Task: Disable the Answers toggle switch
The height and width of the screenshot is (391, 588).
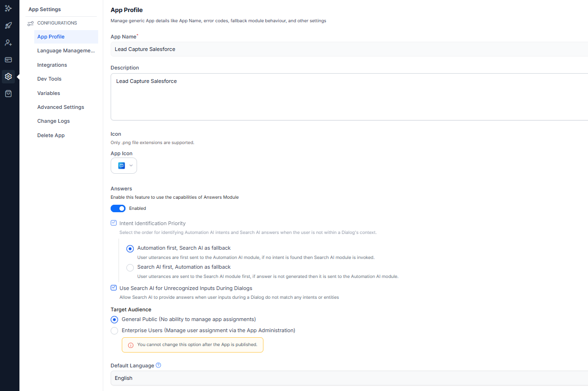Action: point(118,208)
